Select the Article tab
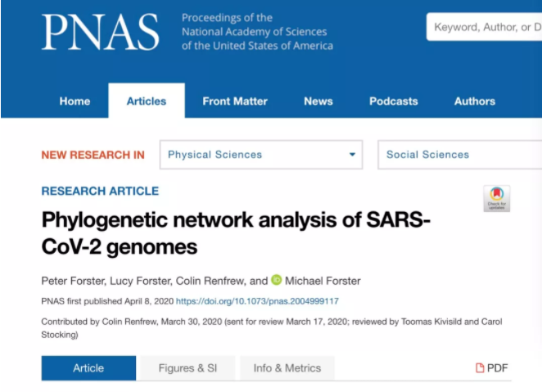This screenshot has height=392, width=542. point(88,368)
